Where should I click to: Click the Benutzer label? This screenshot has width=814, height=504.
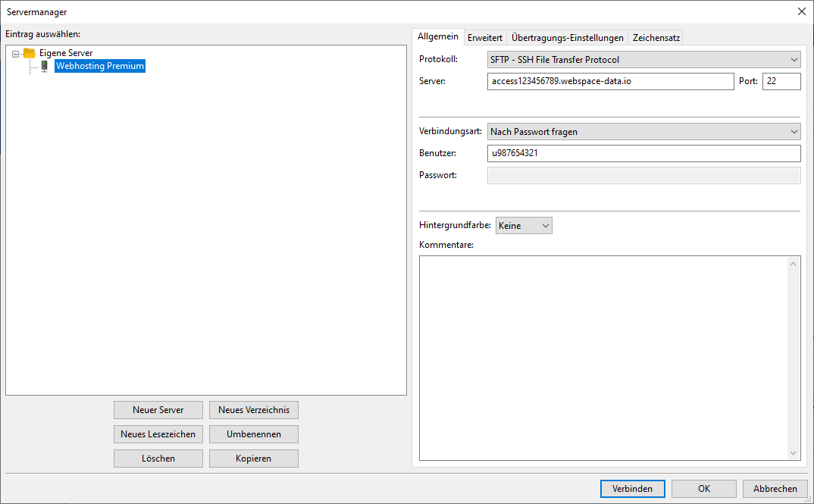[437, 153]
